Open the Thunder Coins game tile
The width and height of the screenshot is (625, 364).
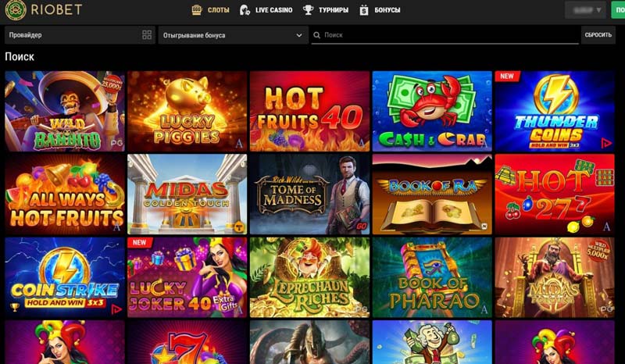coord(555,111)
